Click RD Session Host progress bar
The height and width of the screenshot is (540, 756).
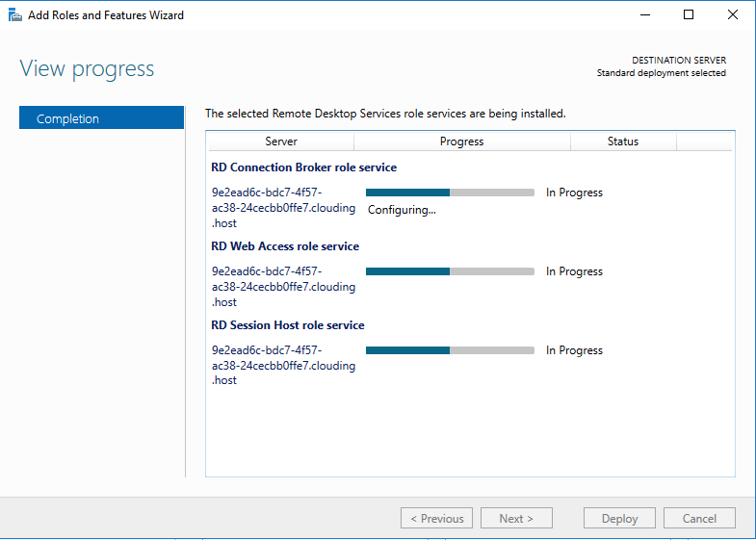pyautogui.click(x=450, y=350)
